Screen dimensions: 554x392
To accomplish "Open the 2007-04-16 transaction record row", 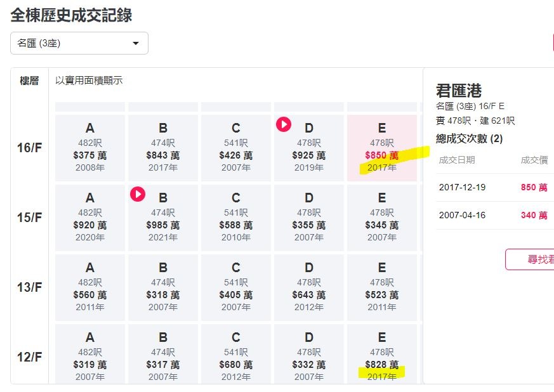I will coord(495,216).
